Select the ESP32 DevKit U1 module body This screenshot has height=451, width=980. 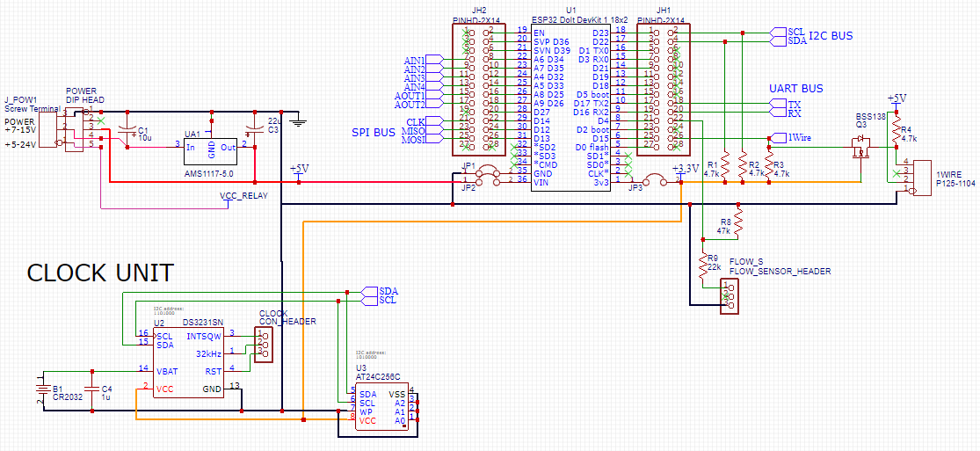[570, 108]
